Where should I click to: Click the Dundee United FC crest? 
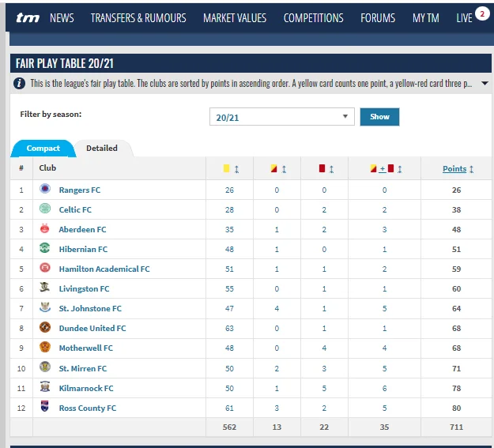tap(45, 328)
